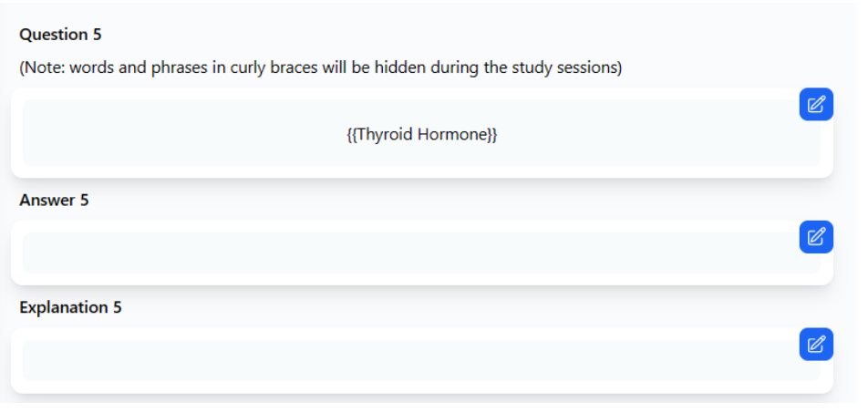
Task: Click the Answer 5 heading
Action: (x=54, y=200)
